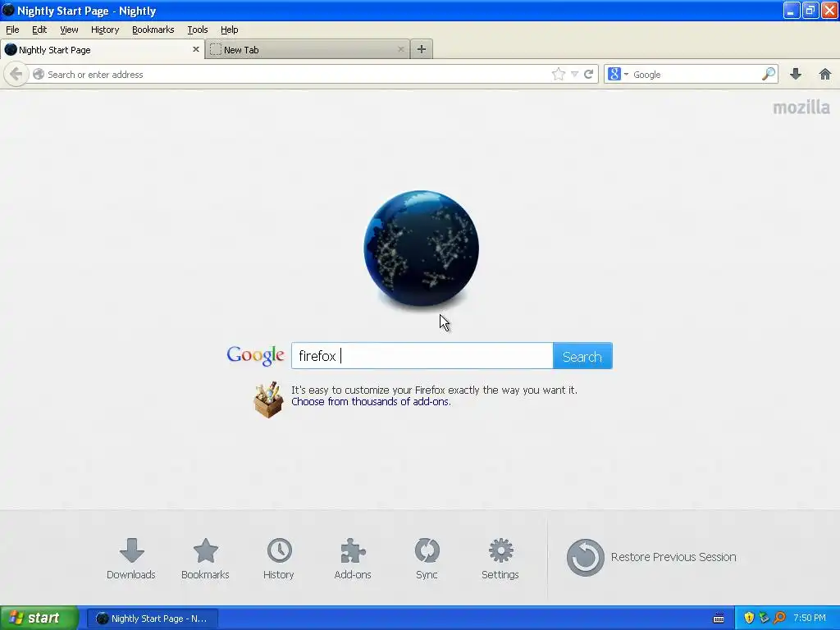This screenshot has height=630, width=840.
Task: Open the View menu
Action: coord(69,30)
